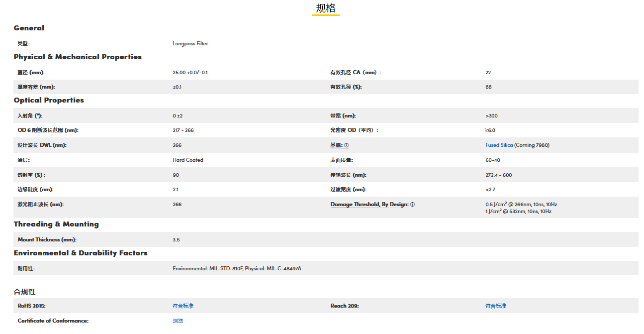This screenshot has width=644, height=334.
Task: Click the info icon beside Damage Threshold, By Design
Action: [412, 205]
